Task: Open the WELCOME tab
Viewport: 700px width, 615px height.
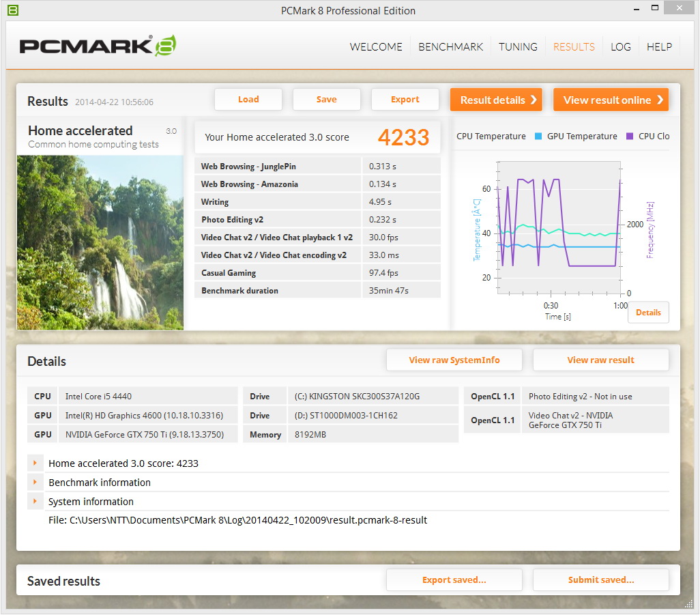Action: coord(376,47)
